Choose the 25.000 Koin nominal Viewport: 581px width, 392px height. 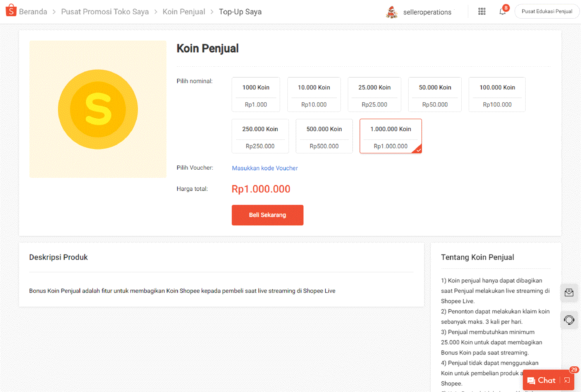(375, 95)
